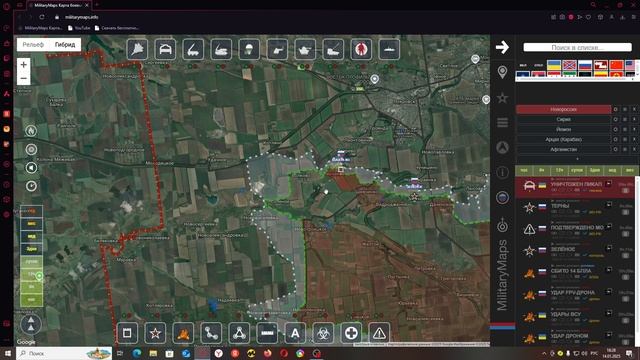Click the speaker sound button on map

(x=31, y=168)
